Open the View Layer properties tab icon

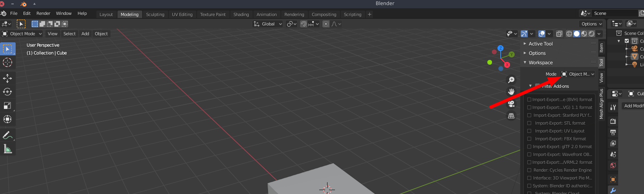click(x=613, y=143)
